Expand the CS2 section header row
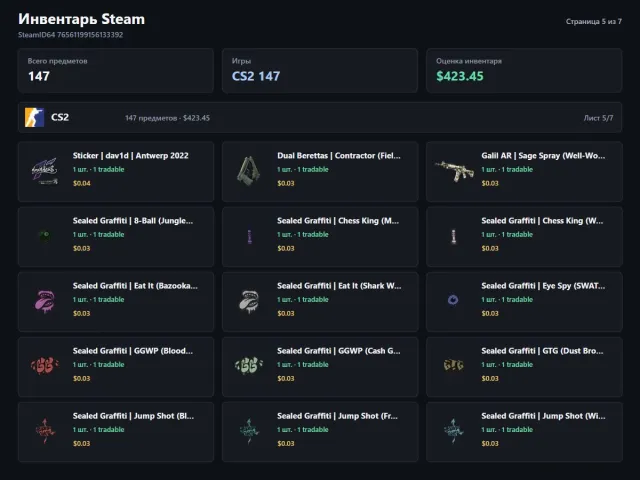 point(320,118)
